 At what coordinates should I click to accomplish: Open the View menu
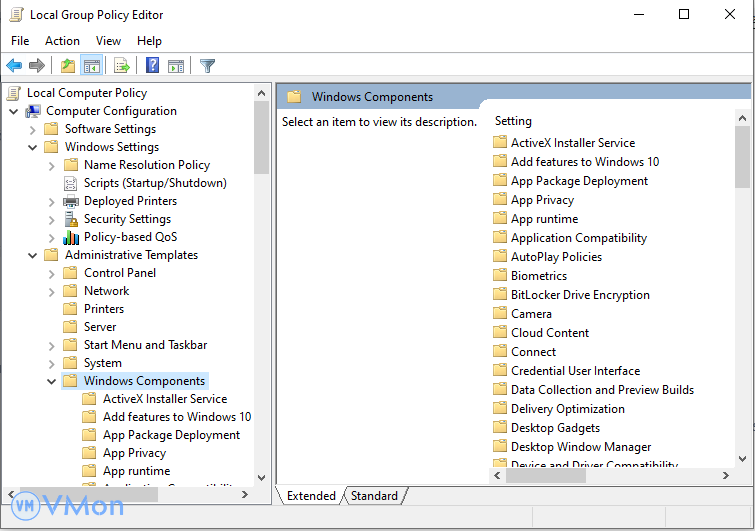108,41
